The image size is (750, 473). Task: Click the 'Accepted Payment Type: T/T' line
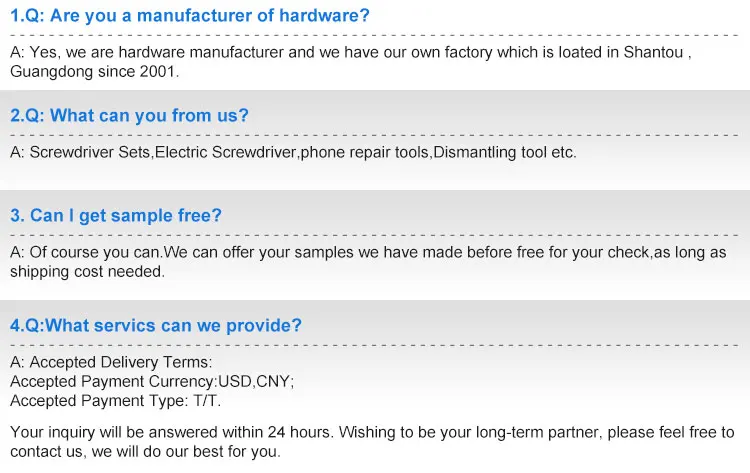[x=116, y=400]
